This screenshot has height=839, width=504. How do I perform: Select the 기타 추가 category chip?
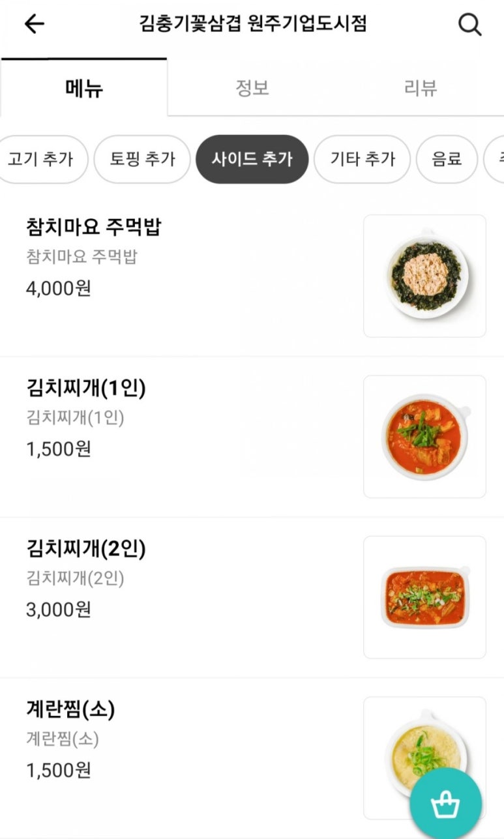click(362, 159)
